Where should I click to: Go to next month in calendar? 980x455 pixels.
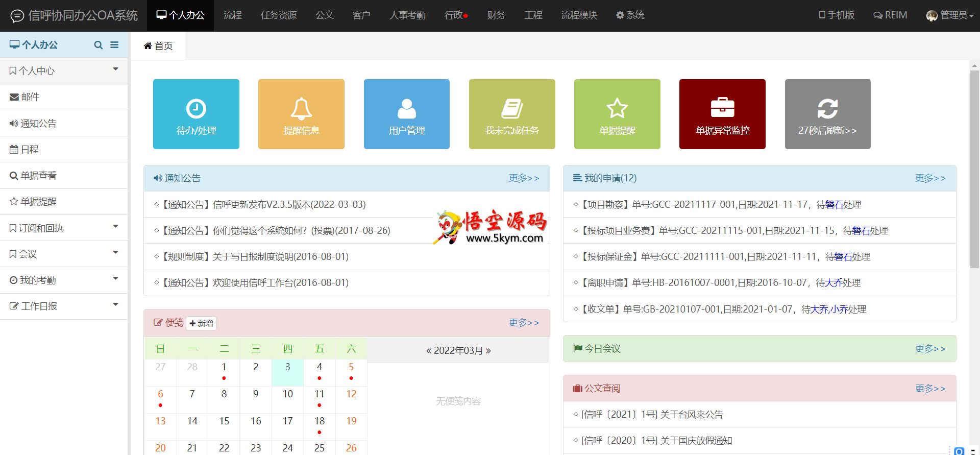488,351
